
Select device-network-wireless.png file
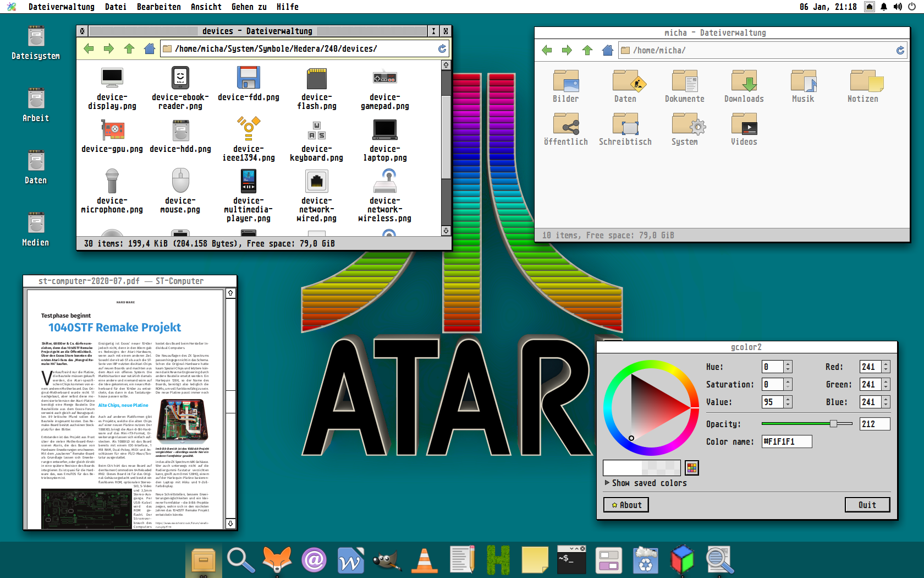(x=385, y=196)
